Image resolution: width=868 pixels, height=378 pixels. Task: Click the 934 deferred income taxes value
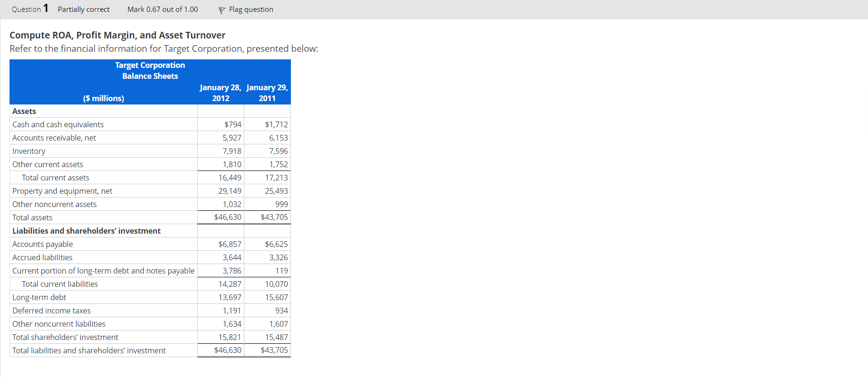[281, 311]
